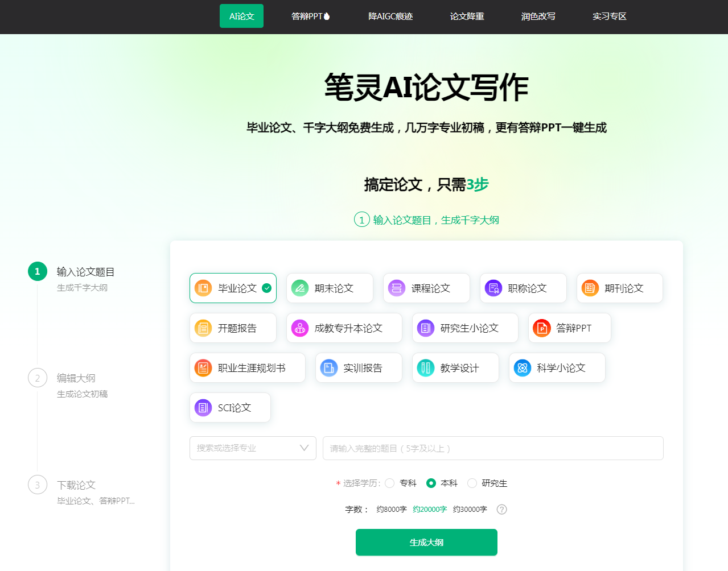728x571 pixels.
Task: Select the 成教专升本论文 card
Action: pos(344,328)
